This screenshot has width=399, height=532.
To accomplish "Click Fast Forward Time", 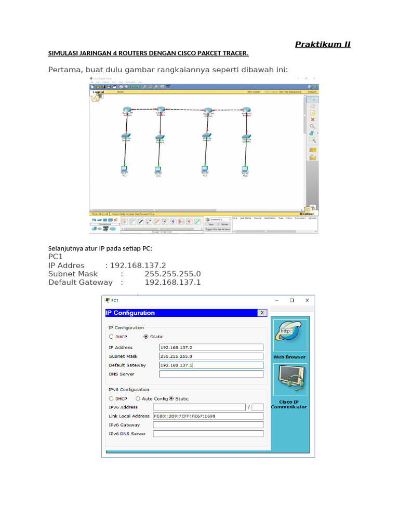I will pos(144,214).
